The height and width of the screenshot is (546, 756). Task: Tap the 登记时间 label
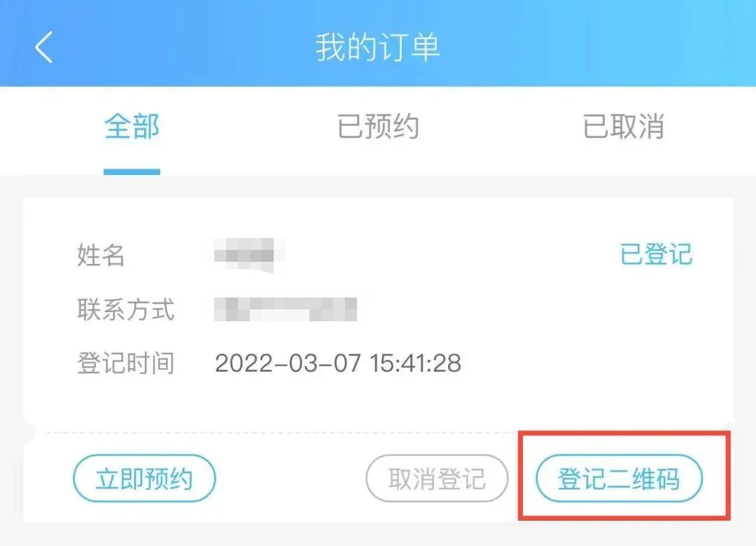point(125,363)
